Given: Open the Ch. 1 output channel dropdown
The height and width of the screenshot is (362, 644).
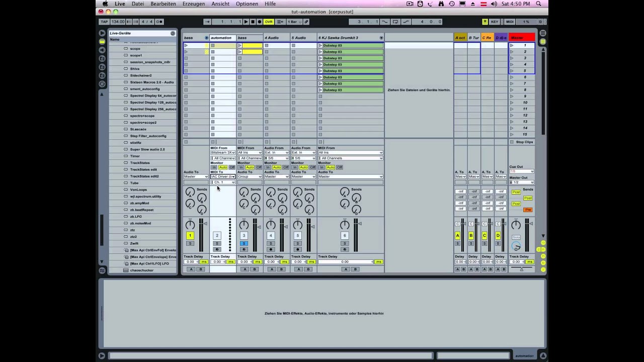Looking at the screenshot, I should click(x=223, y=182).
